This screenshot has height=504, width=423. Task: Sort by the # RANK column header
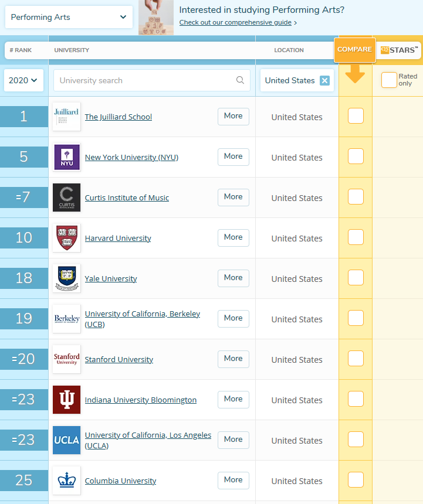pyautogui.click(x=21, y=50)
